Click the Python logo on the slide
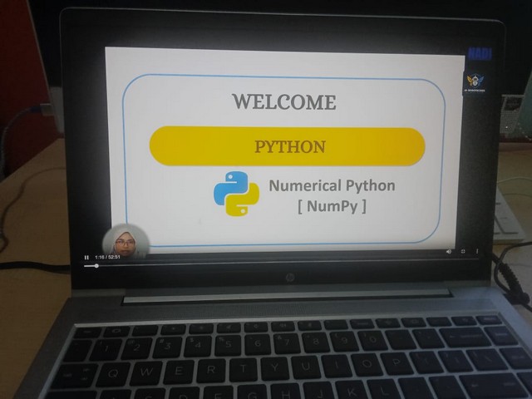Screen dimensions: 532x399 pyautogui.click(x=236, y=194)
